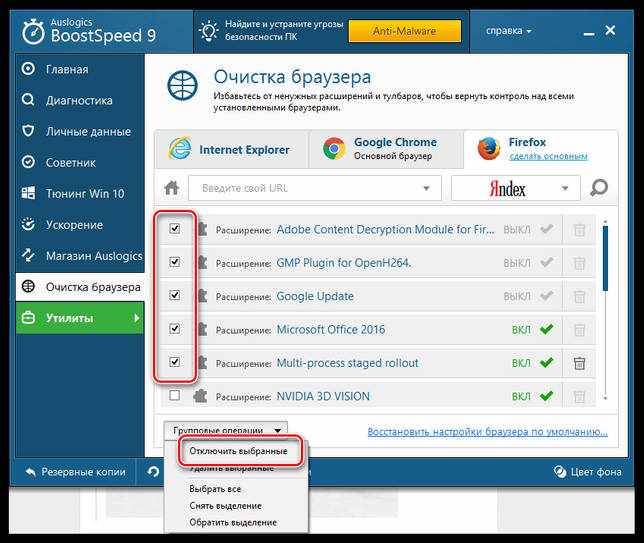Open Резервные копии in bottom bar
Image resolution: width=644 pixels, height=543 pixels.
76,472
